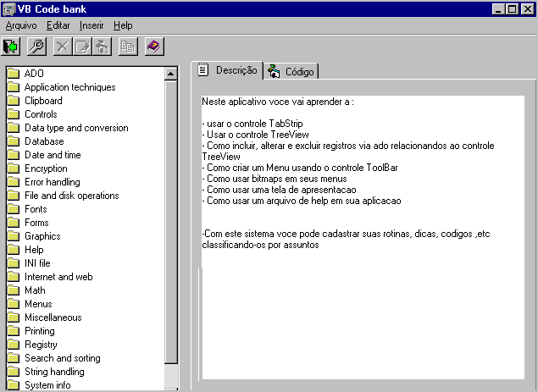This screenshot has width=538, height=392.
Task: Click the folder icon beside Graphics
Action: pos(14,236)
